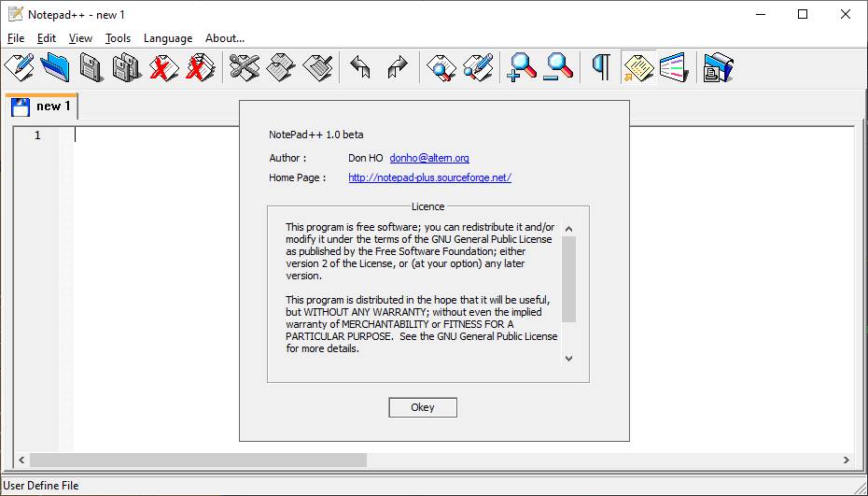
Task: Toggle the show-all-characters pilcrow icon
Action: tap(602, 67)
